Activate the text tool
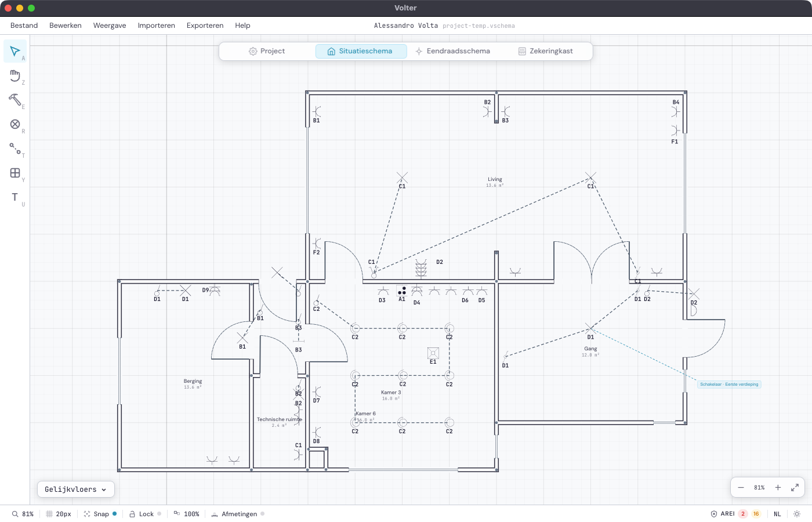The width and height of the screenshot is (812, 522). click(x=15, y=197)
